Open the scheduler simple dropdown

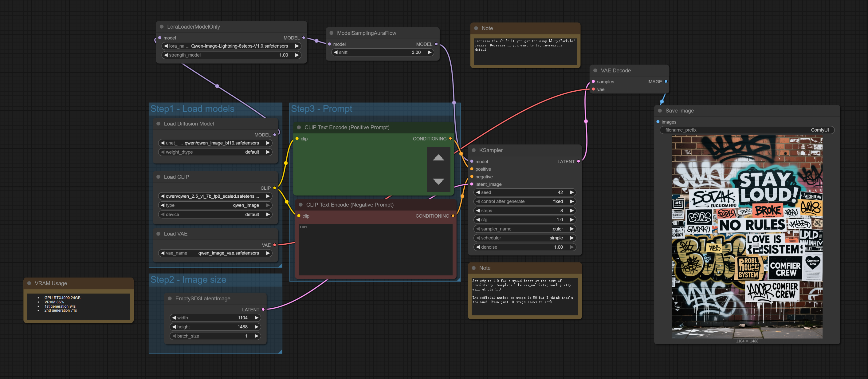525,238
